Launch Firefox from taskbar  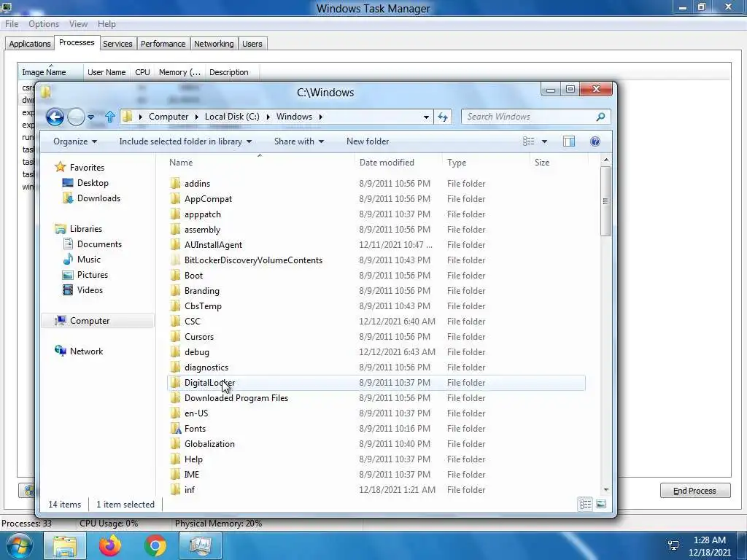(x=110, y=545)
